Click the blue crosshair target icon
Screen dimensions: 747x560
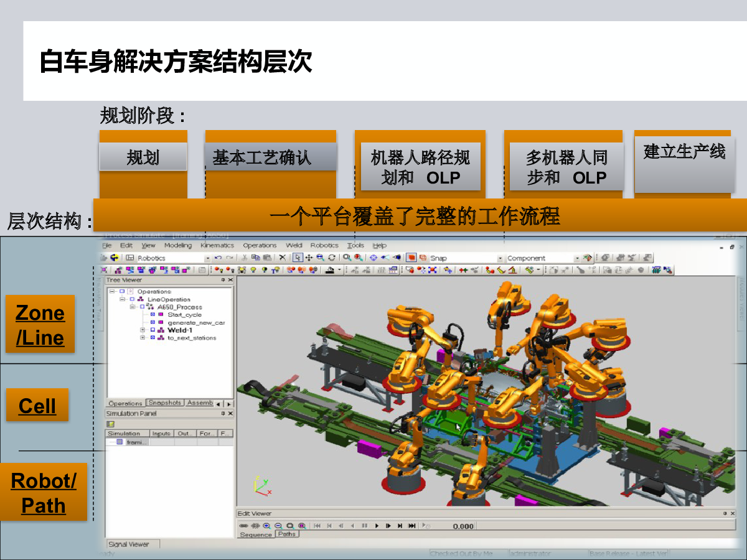[374, 258]
